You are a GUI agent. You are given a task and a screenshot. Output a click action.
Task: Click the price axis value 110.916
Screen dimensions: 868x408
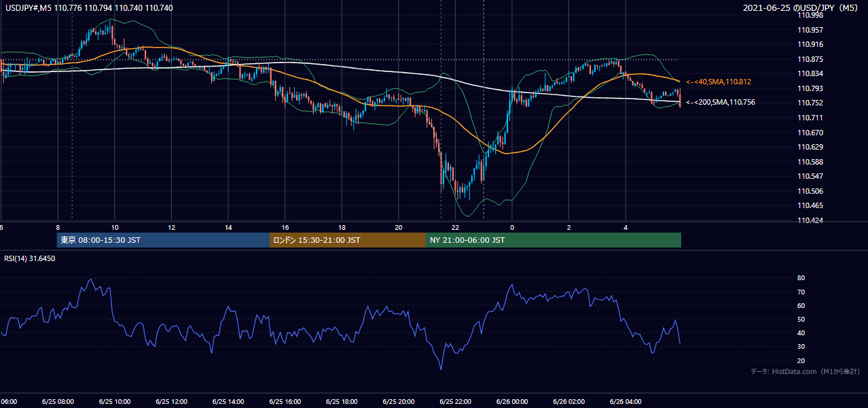point(810,44)
